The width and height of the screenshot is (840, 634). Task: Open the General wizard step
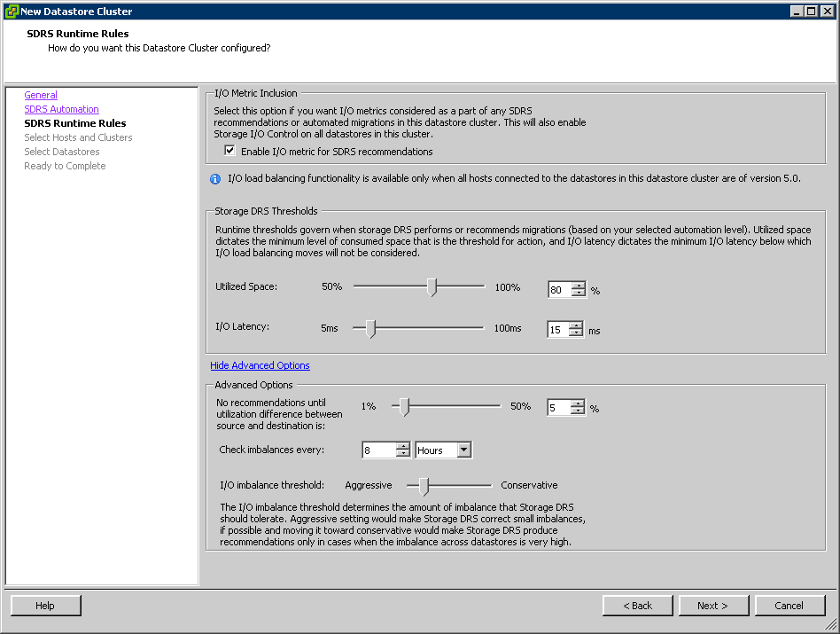[41, 95]
